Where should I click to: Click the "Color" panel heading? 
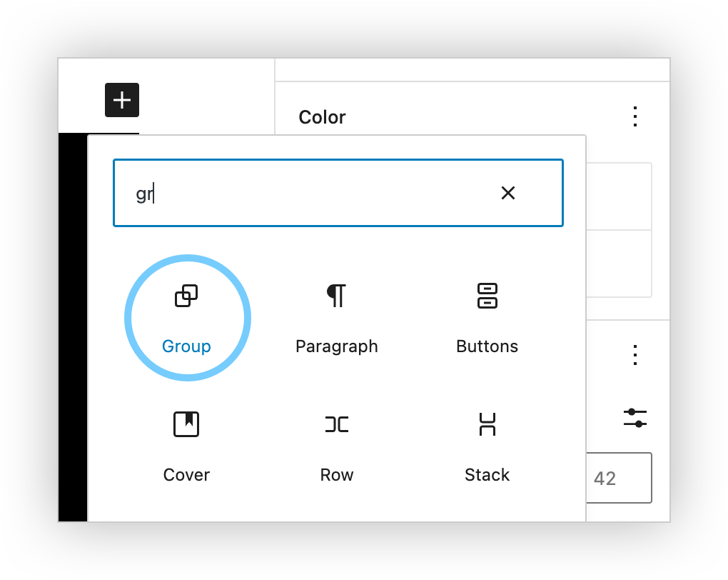[x=322, y=117]
